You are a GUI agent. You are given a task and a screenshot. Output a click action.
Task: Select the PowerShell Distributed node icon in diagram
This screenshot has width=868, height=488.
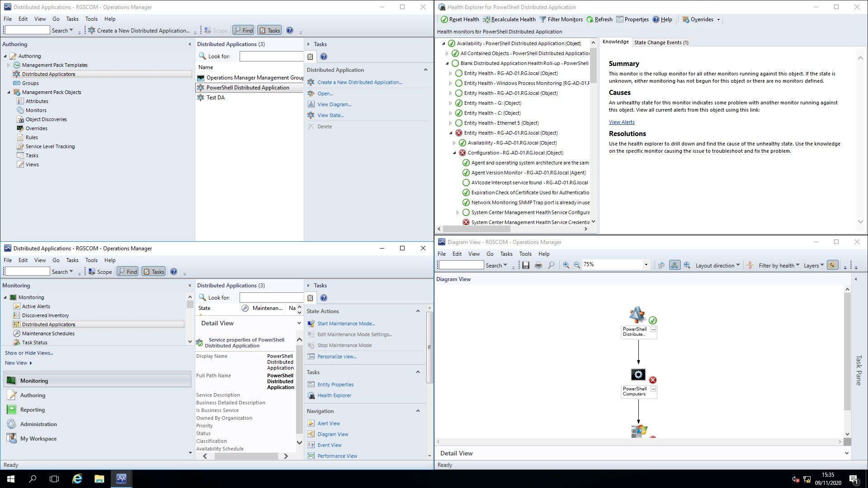[x=637, y=315]
